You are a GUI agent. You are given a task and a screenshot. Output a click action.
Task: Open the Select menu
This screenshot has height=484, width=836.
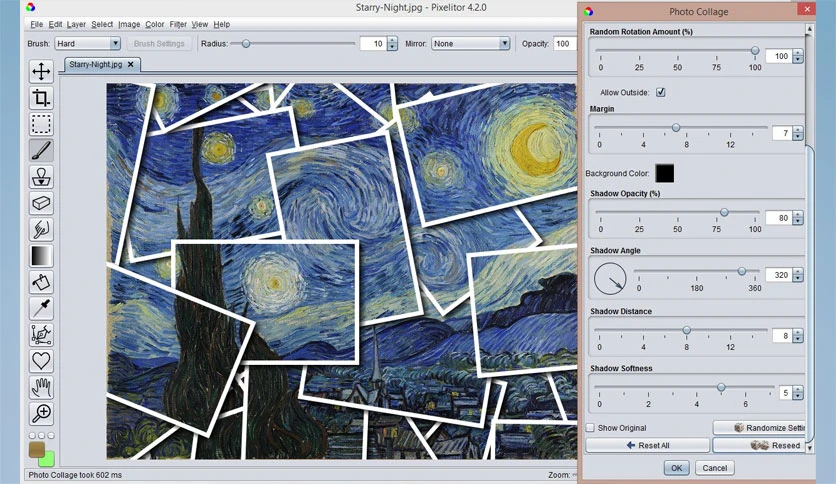102,24
